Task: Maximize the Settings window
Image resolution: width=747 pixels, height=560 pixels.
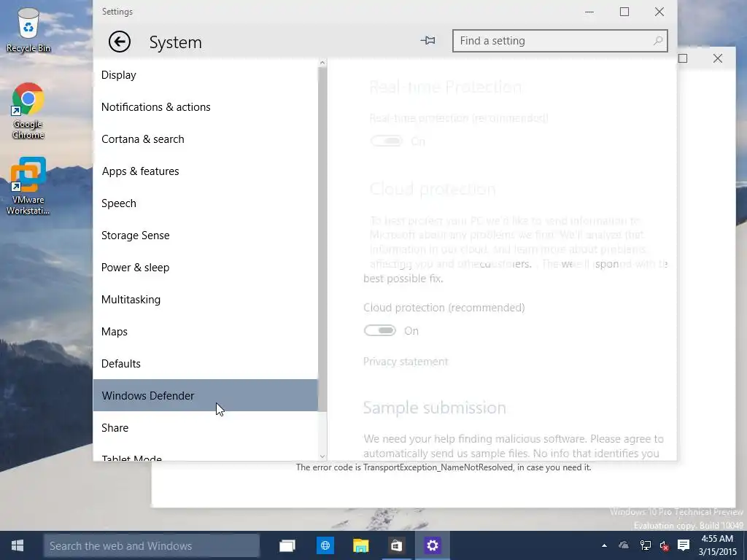Action: (x=624, y=12)
